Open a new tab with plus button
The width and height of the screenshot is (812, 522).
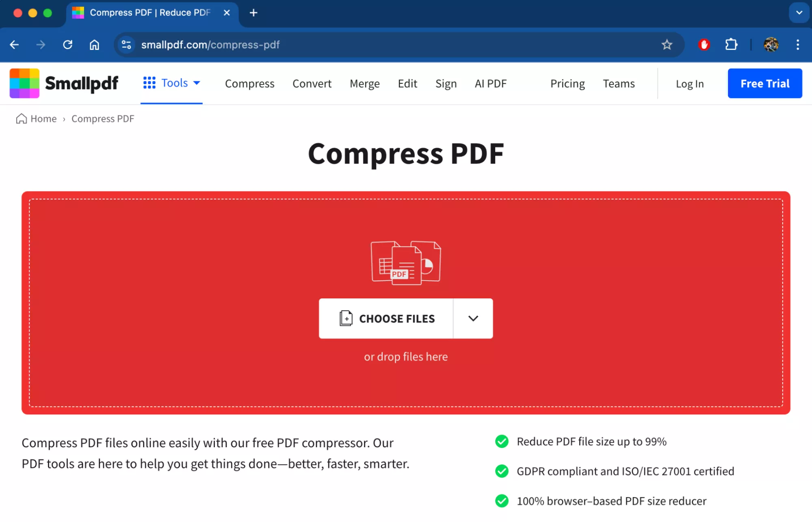coord(253,13)
